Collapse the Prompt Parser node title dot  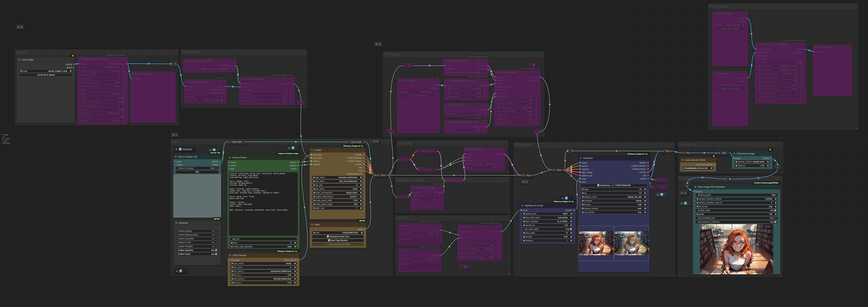coord(230,157)
